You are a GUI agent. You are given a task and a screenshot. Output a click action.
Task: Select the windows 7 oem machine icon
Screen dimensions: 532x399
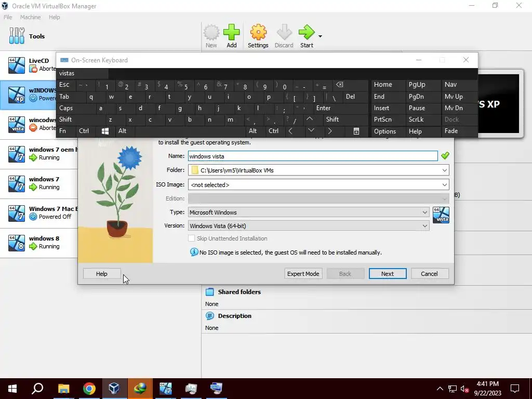pyautogui.click(x=17, y=154)
